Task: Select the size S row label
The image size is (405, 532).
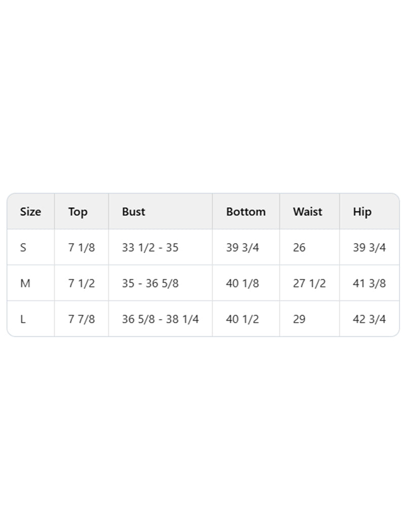Action: click(23, 248)
